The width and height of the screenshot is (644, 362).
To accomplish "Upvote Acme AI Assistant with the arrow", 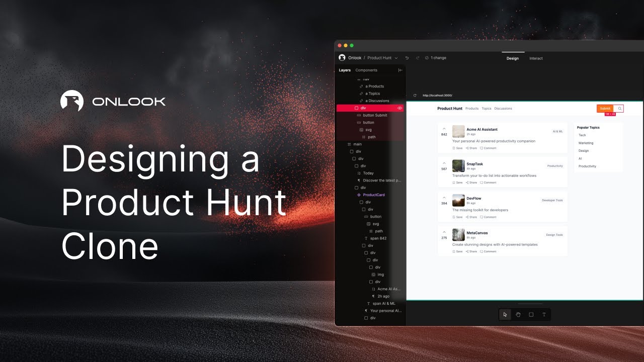I will pos(444,129).
